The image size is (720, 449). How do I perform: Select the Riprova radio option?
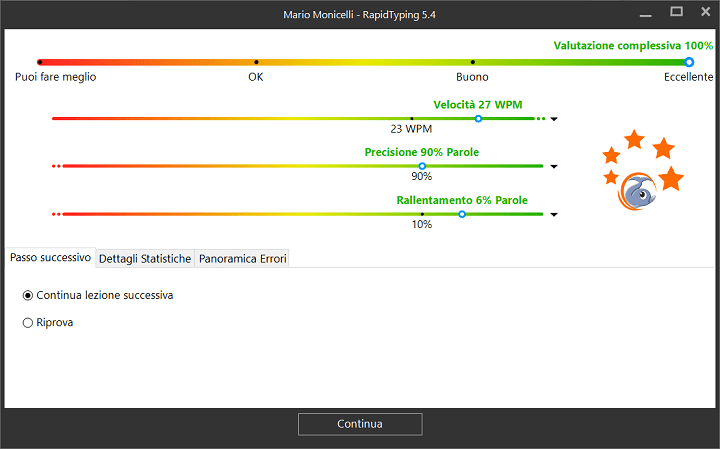tap(28, 323)
